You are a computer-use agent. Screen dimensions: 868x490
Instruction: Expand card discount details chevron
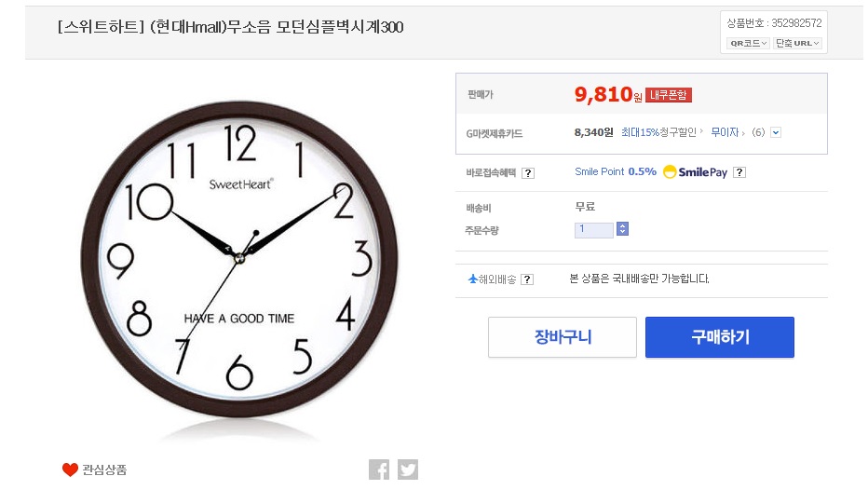tap(776, 132)
